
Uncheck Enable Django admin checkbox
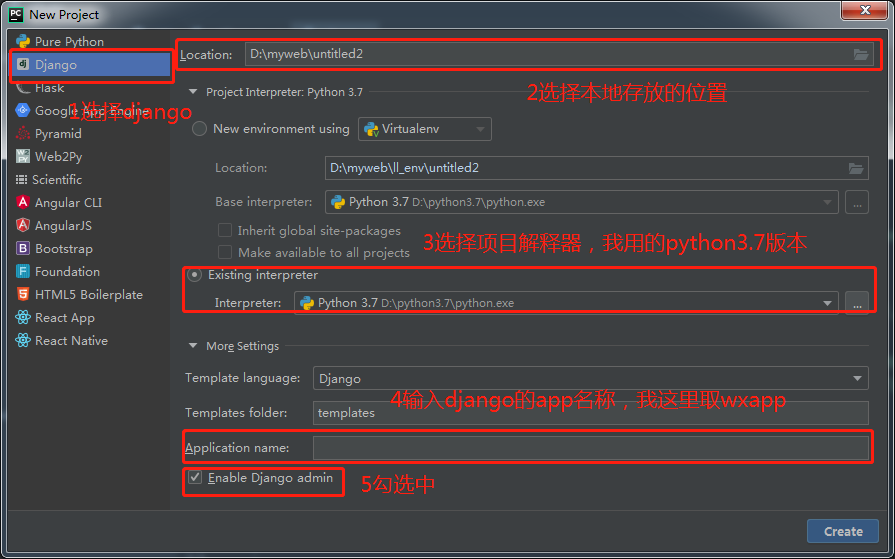pos(195,477)
